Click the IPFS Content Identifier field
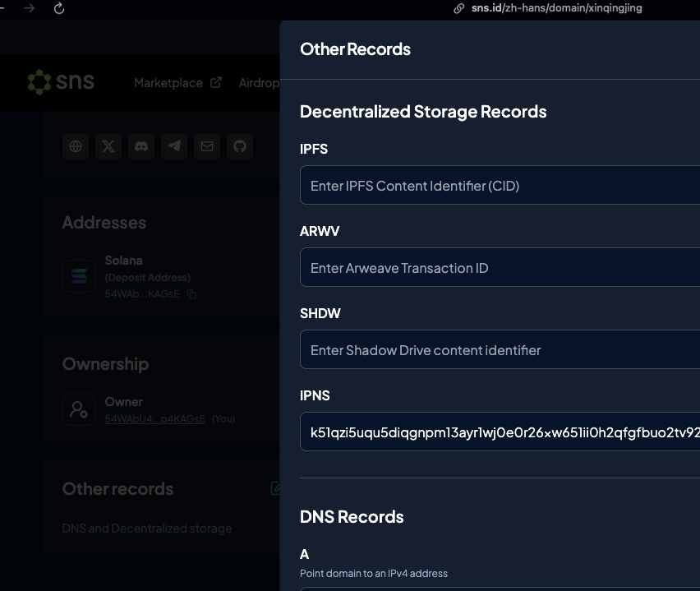This screenshot has width=700, height=591. 500,185
